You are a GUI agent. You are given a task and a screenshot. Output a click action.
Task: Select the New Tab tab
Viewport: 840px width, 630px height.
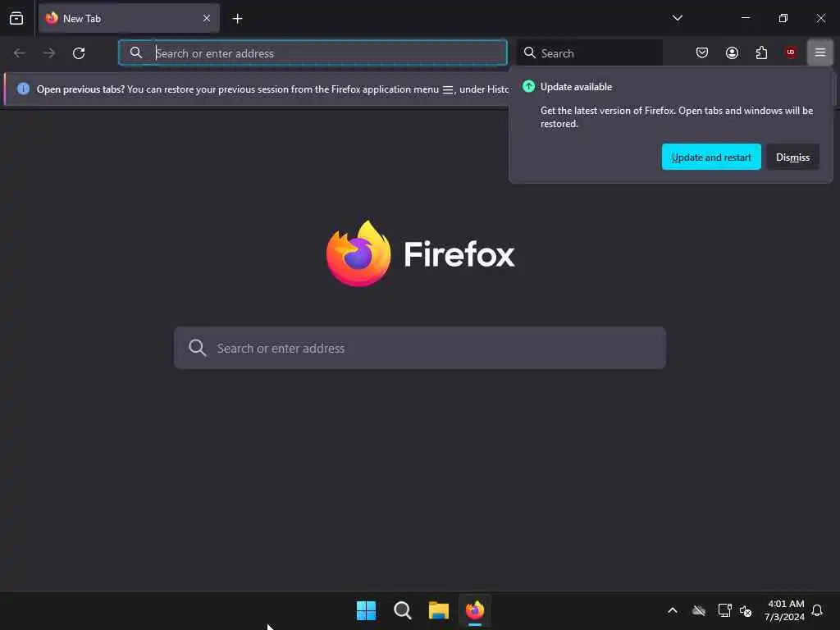[x=129, y=18]
